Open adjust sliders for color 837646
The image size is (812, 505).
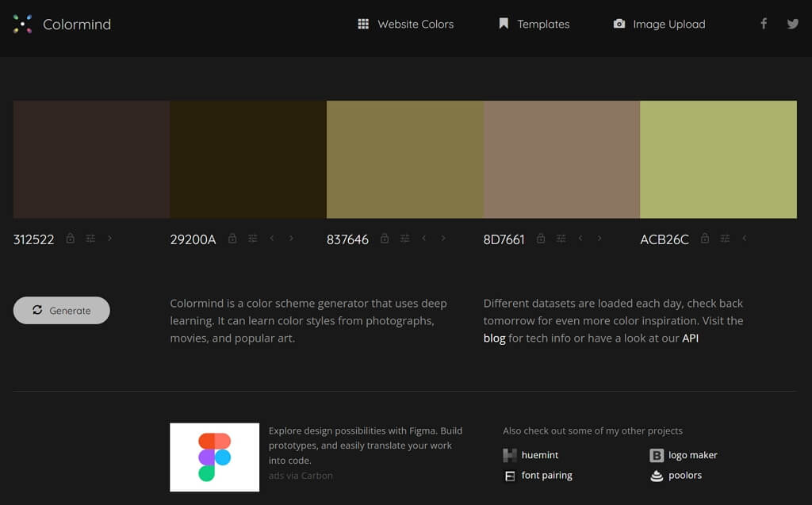click(x=404, y=239)
